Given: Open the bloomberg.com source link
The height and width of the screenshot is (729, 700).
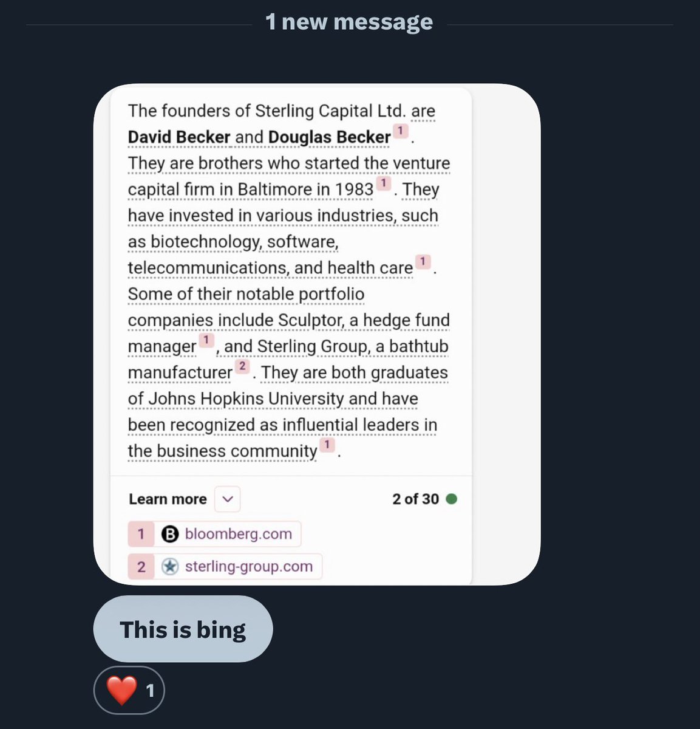Looking at the screenshot, I should [238, 534].
